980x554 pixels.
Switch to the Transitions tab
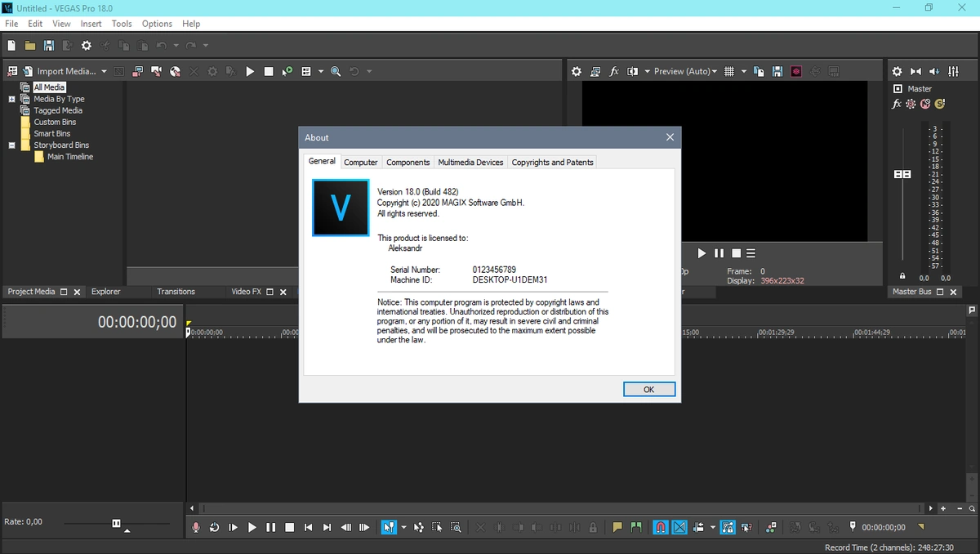tap(176, 292)
